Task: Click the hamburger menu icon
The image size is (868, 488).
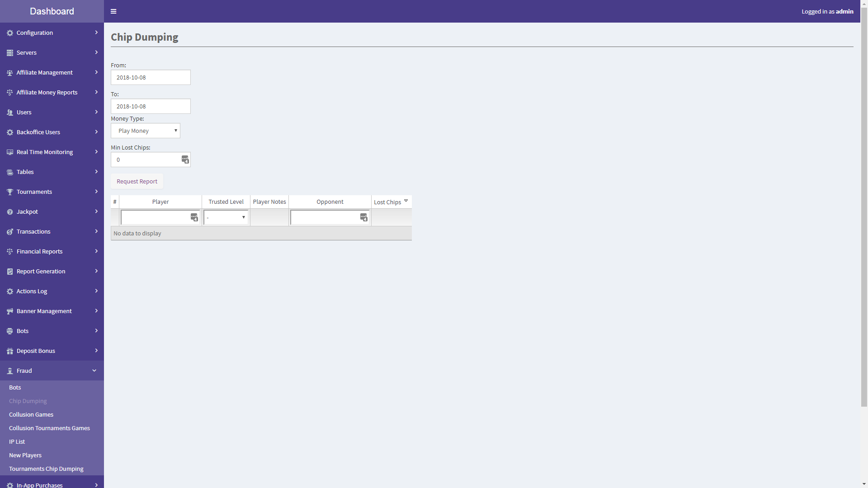Action: (113, 11)
